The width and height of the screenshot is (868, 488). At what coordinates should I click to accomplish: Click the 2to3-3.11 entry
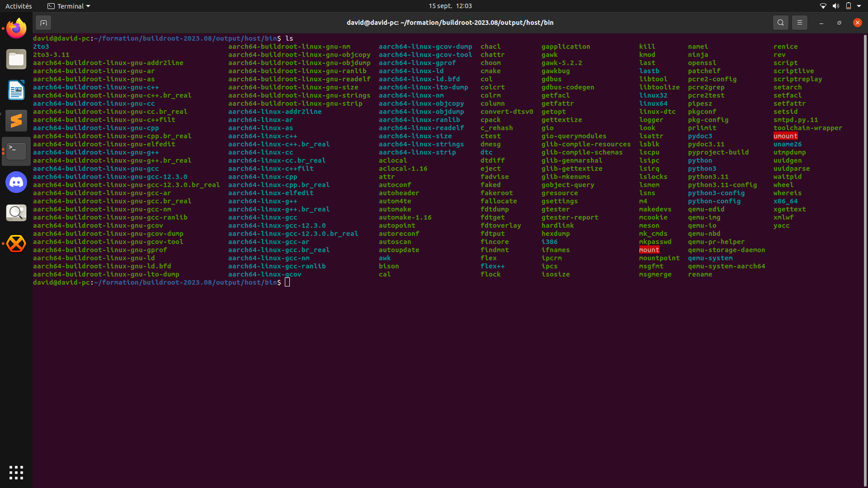pyautogui.click(x=51, y=55)
